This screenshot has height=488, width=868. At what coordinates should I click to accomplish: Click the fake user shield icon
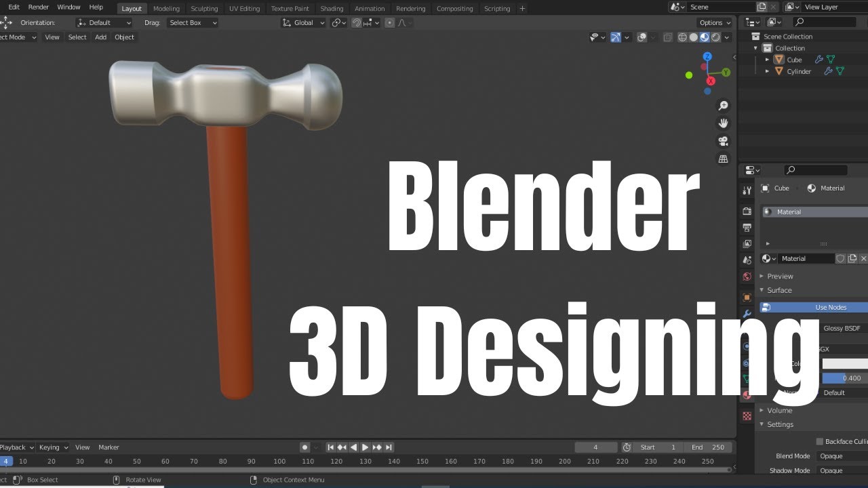[x=841, y=259]
